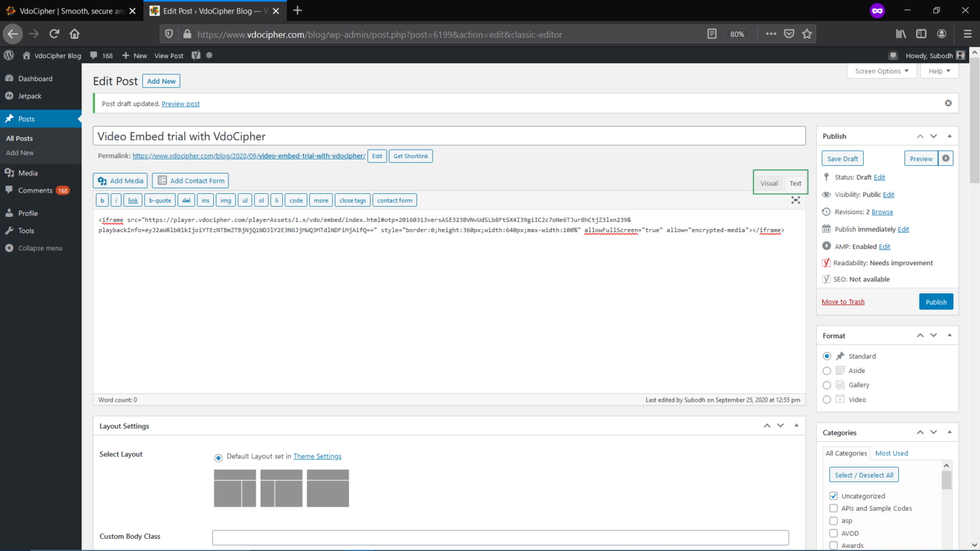
Task: Switch to the Visual editor tab
Action: 769,183
